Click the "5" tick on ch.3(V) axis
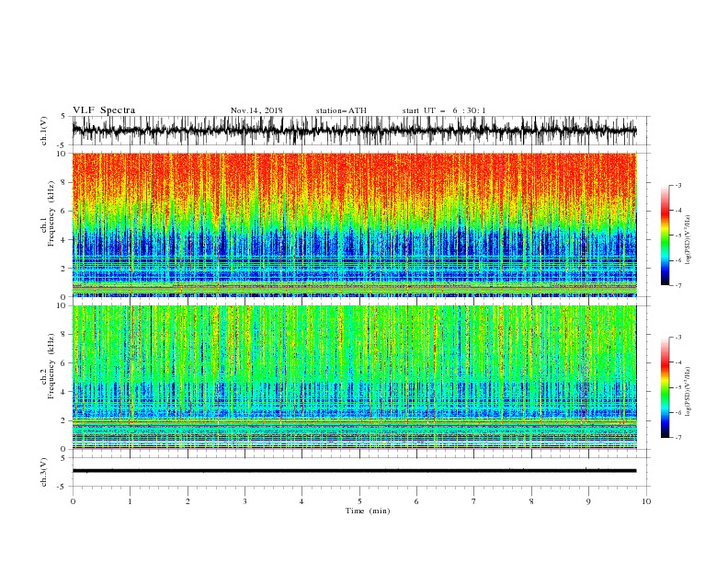Viewport: 728px width, 563px height. [x=64, y=458]
